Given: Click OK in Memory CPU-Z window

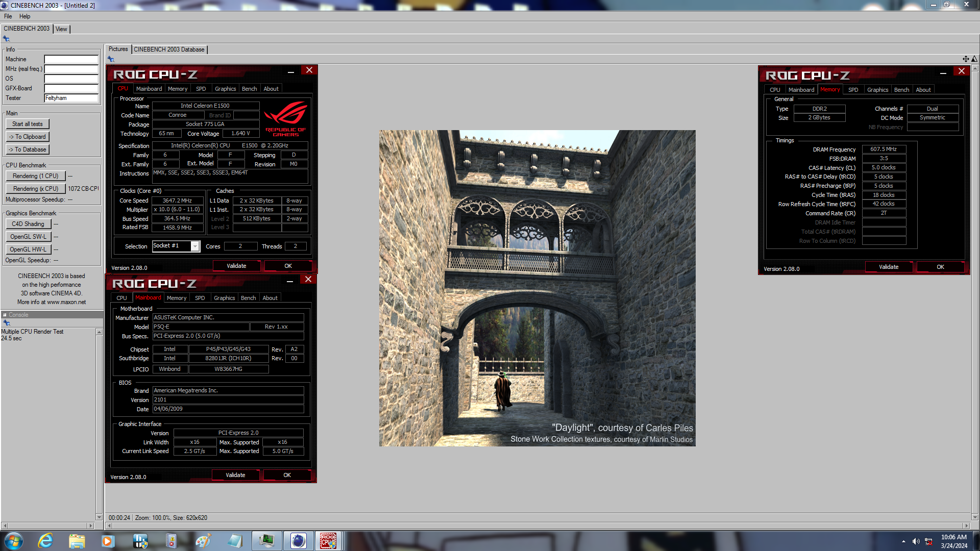Looking at the screenshot, I should point(940,267).
